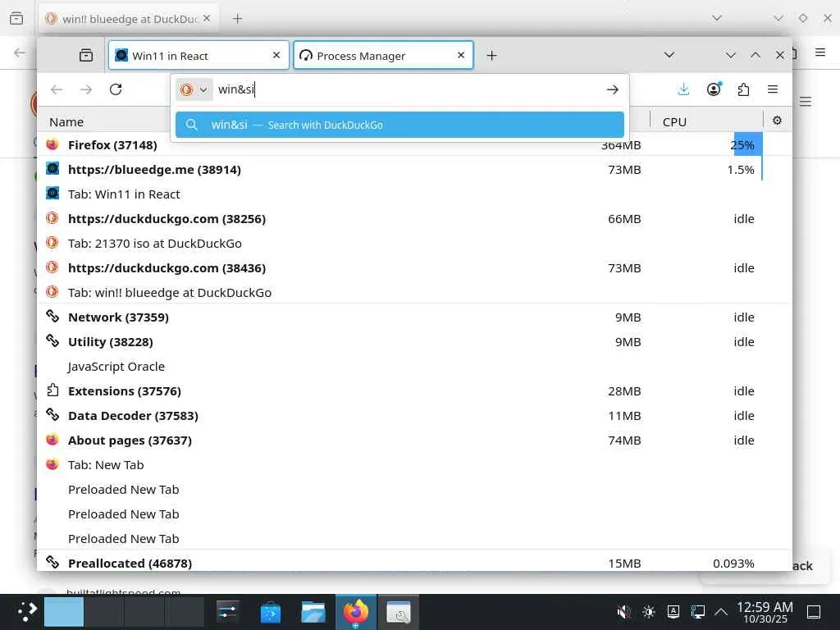Select the https://duckduckgo.com (38256) process
840x630 pixels.
(414, 218)
